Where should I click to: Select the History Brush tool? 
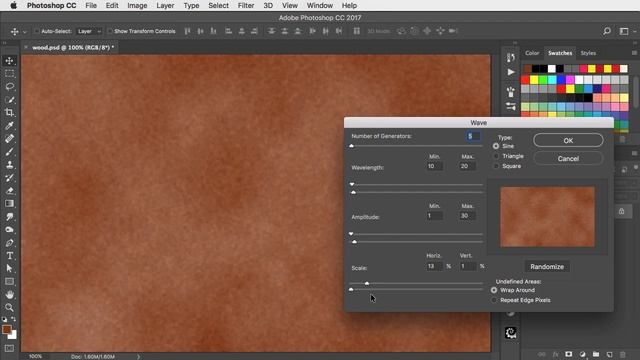click(9, 178)
